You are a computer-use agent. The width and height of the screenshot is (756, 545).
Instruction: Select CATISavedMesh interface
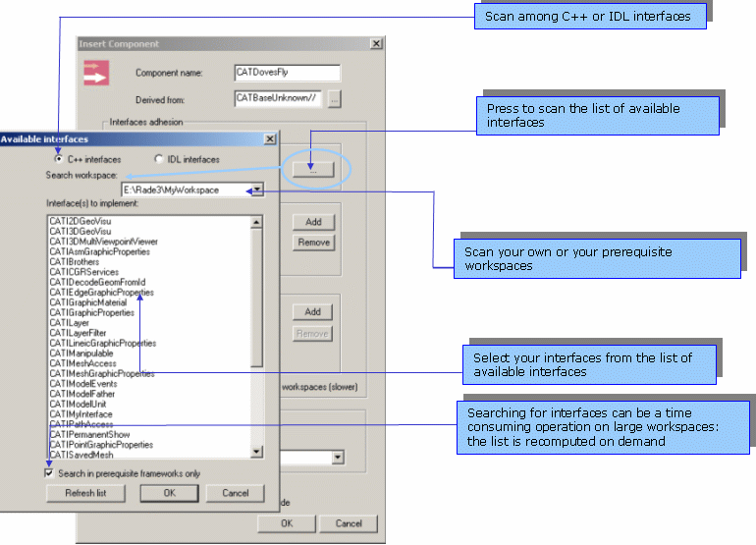pyautogui.click(x=81, y=455)
